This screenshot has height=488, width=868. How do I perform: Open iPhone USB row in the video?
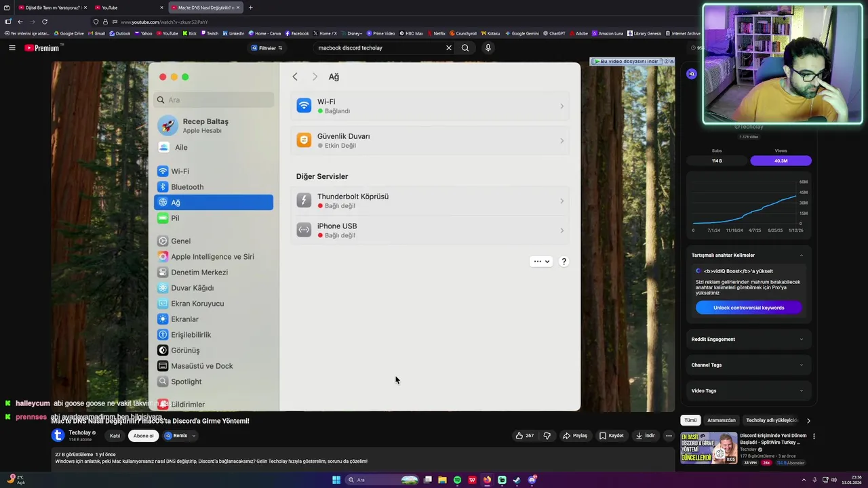[x=431, y=230]
